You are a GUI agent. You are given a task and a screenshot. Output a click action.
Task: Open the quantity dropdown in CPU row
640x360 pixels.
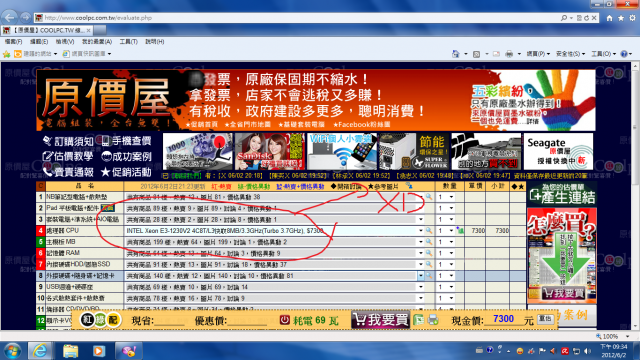(451, 231)
